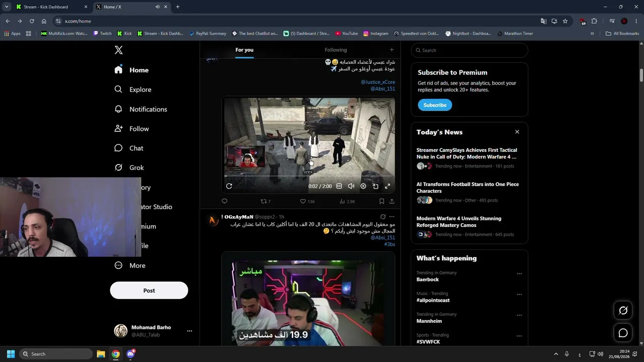Open more options for Baerbock trend

point(519,274)
